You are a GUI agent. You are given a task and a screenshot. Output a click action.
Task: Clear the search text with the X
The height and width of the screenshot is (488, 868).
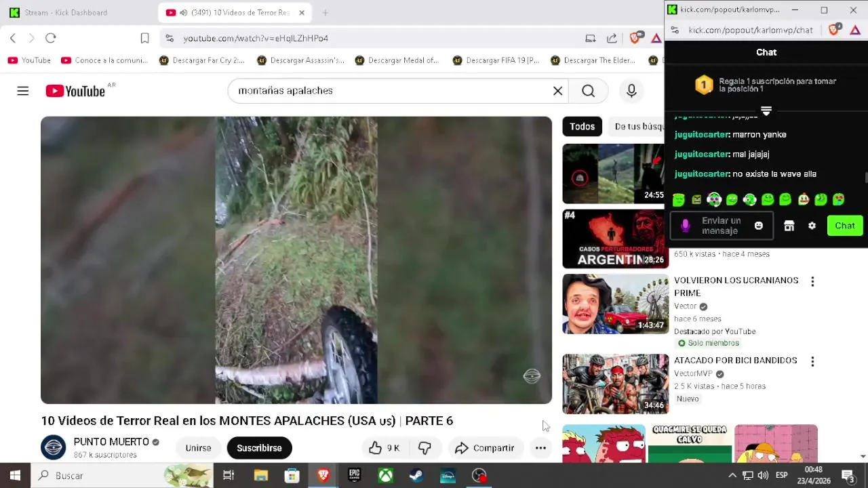[x=557, y=91]
